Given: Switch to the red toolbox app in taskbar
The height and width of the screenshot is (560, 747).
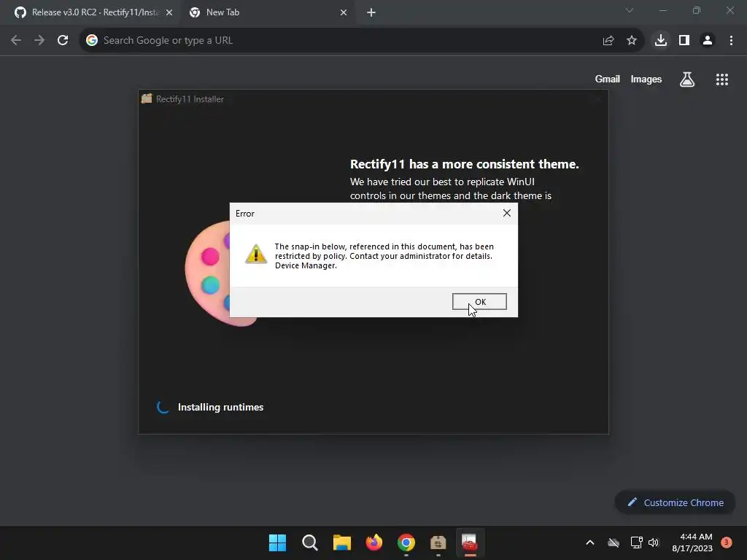Looking at the screenshot, I should click(471, 542).
